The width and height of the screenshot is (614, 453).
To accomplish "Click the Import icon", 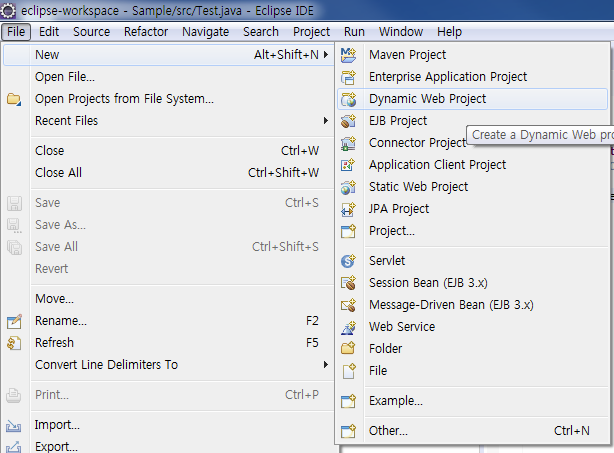I will pos(13,425).
